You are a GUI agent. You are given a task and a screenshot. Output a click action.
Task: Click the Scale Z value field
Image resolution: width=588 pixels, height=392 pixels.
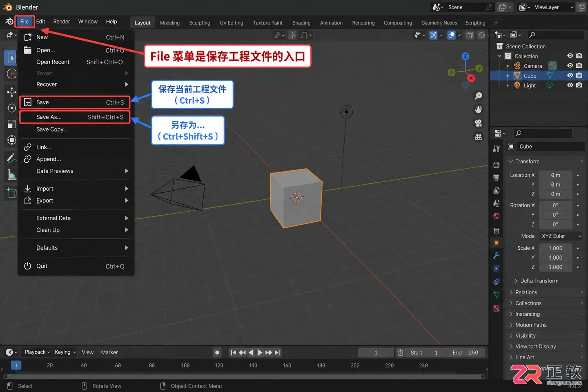coord(555,267)
